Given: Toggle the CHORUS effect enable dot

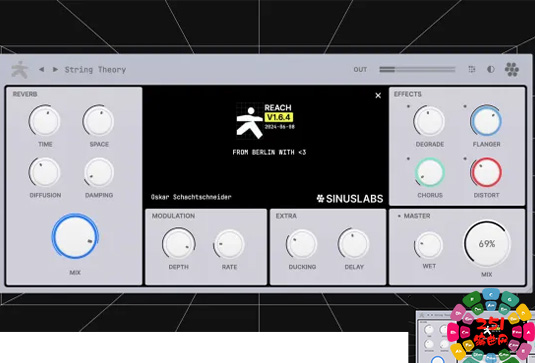Looking at the screenshot, I should pyautogui.click(x=408, y=158).
